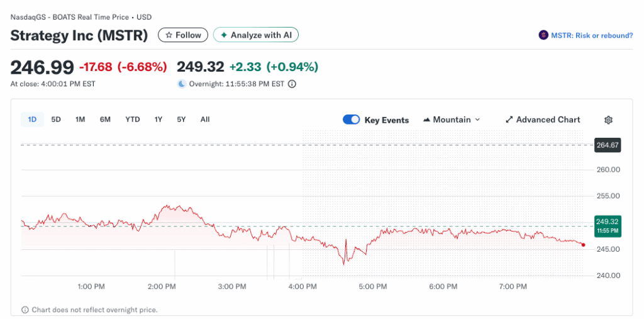Screen dimensions: 644x319
Task: Select the All time range
Action: pyautogui.click(x=205, y=120)
